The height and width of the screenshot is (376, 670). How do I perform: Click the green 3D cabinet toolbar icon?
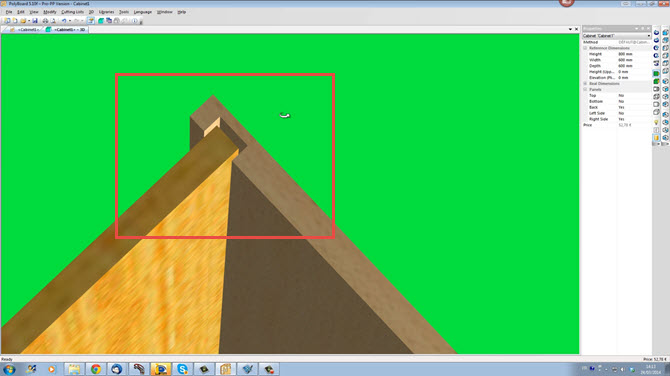tap(101, 21)
